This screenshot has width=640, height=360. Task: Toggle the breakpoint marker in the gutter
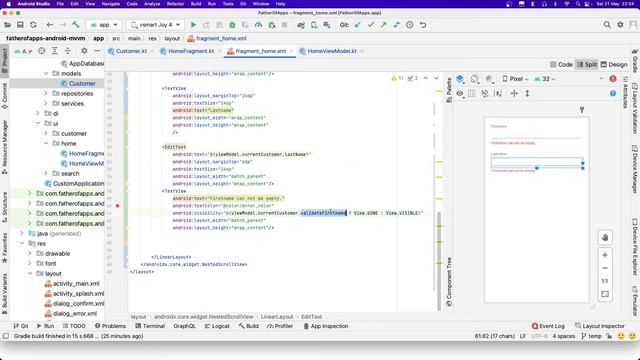pos(118,206)
